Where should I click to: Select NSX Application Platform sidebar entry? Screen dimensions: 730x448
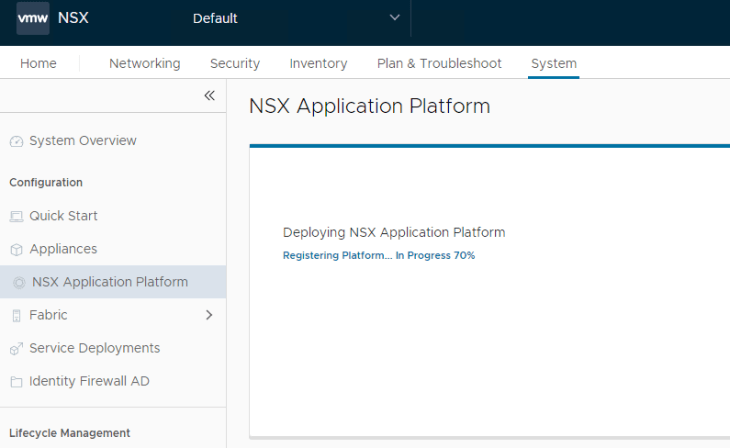[x=113, y=282]
